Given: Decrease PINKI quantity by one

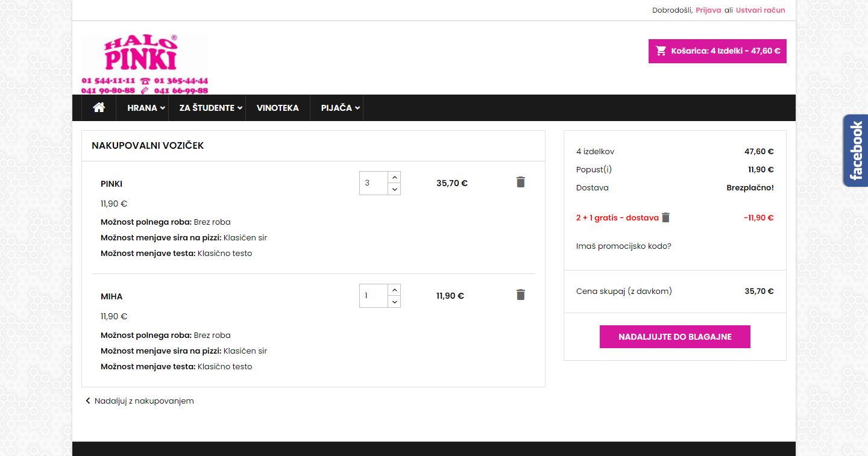Looking at the screenshot, I should 394,189.
